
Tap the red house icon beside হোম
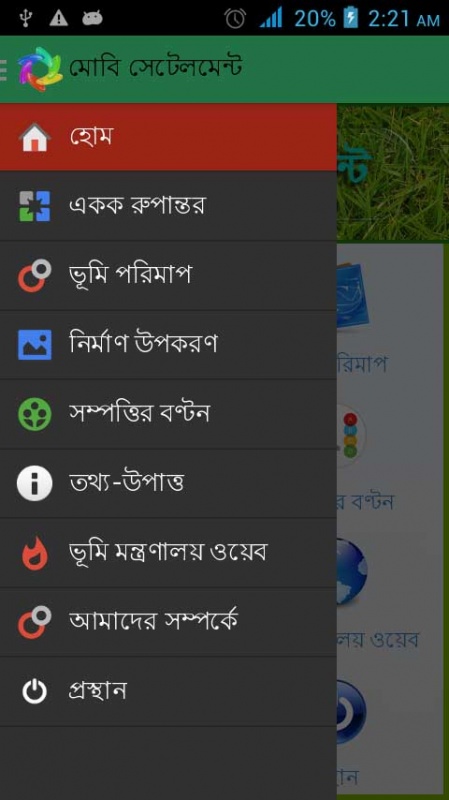point(35,138)
